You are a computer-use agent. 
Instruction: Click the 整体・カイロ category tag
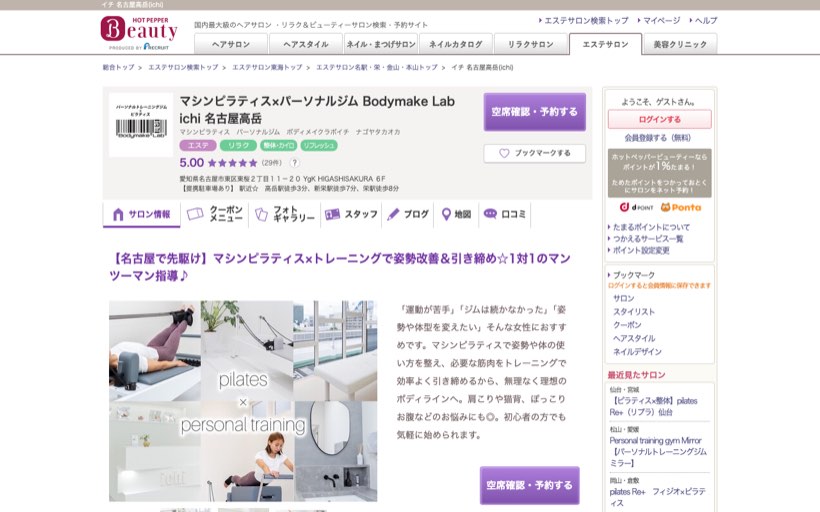[x=278, y=145]
